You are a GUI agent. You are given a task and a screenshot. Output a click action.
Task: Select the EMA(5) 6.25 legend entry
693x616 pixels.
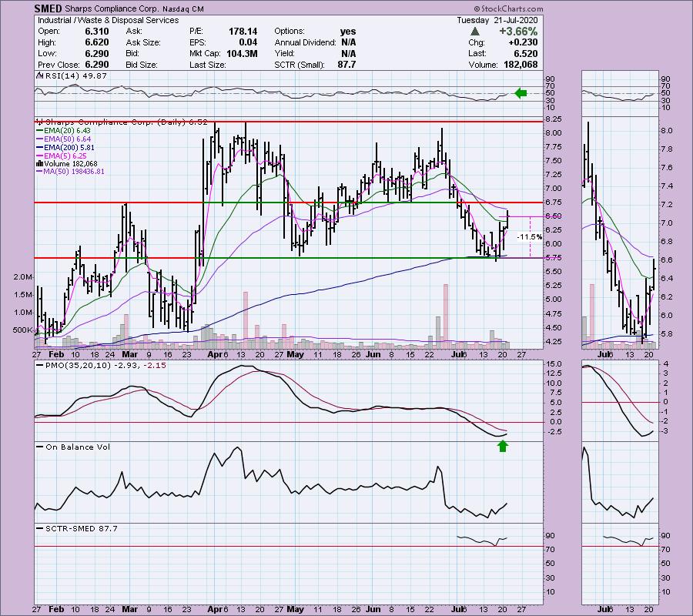point(65,156)
